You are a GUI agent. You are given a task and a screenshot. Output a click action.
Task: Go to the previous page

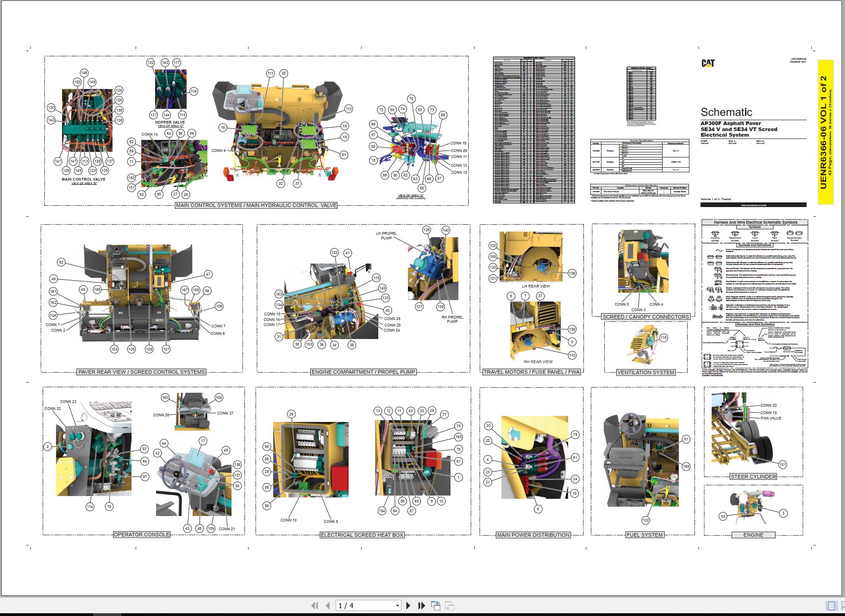(328, 605)
